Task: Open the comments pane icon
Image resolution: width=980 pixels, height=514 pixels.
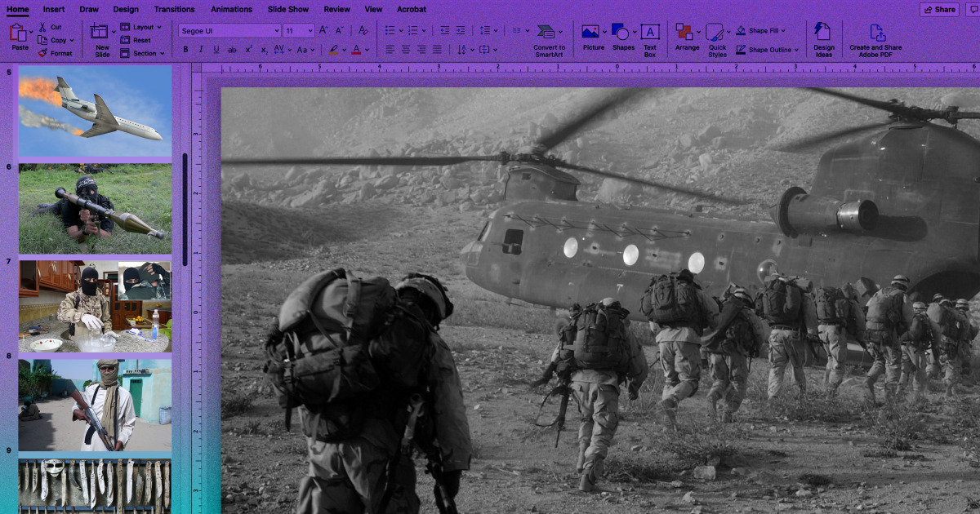Action: pos(973,10)
